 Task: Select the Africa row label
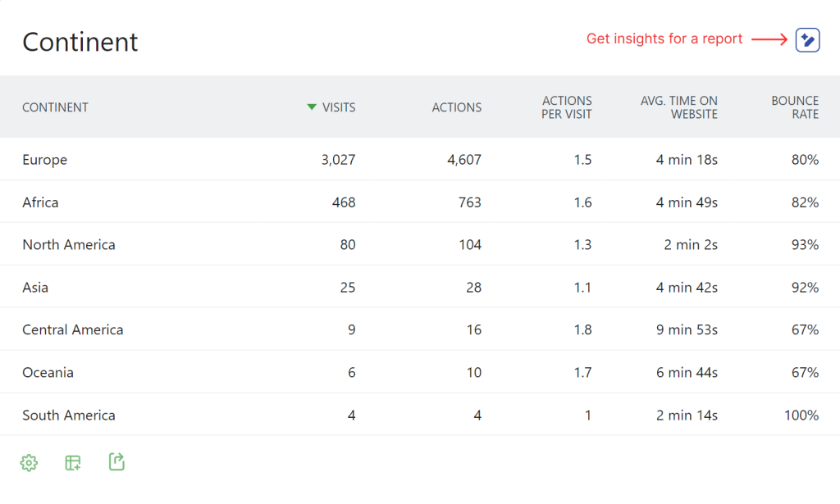(x=40, y=202)
